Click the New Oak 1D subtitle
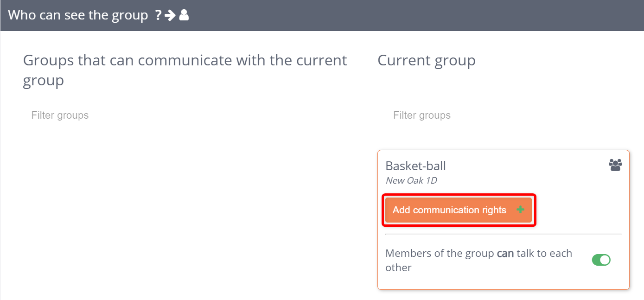This screenshot has width=644, height=300. pos(412,180)
